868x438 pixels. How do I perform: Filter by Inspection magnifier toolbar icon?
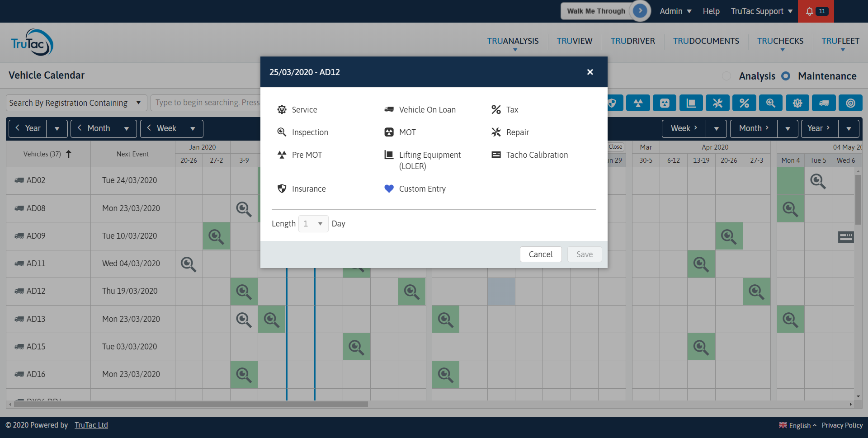771,103
